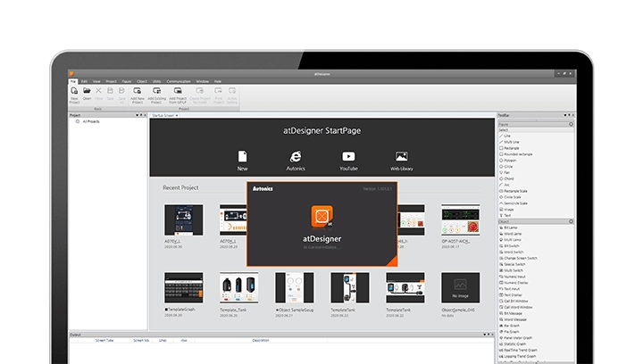Open the Template_Tank recent project thumbnail

pos(238,289)
